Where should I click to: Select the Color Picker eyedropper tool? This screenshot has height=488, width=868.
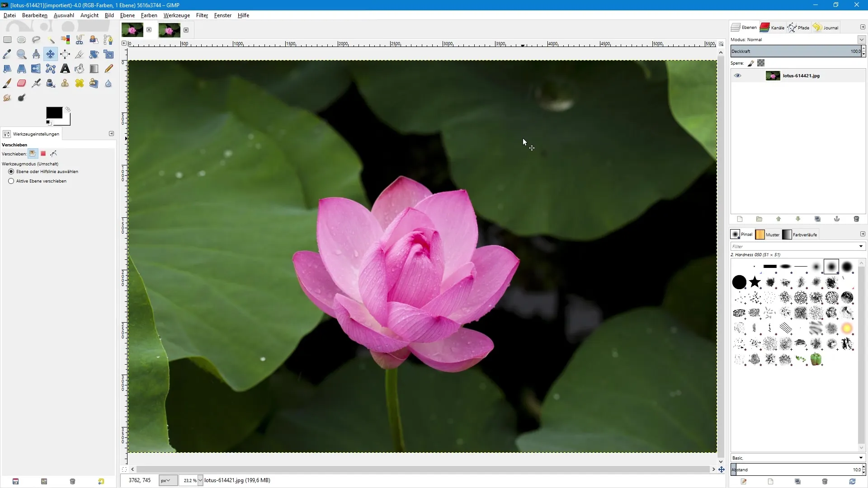(x=7, y=54)
